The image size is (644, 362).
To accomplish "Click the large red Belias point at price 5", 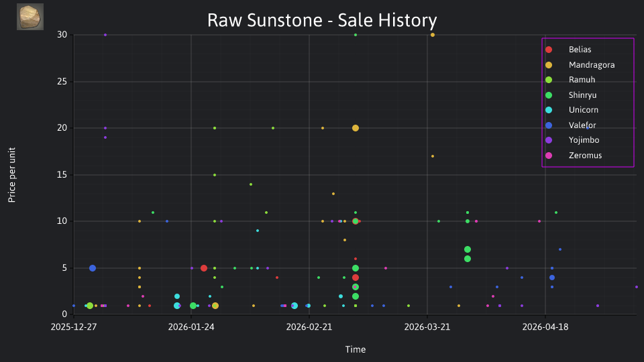I will tap(204, 268).
